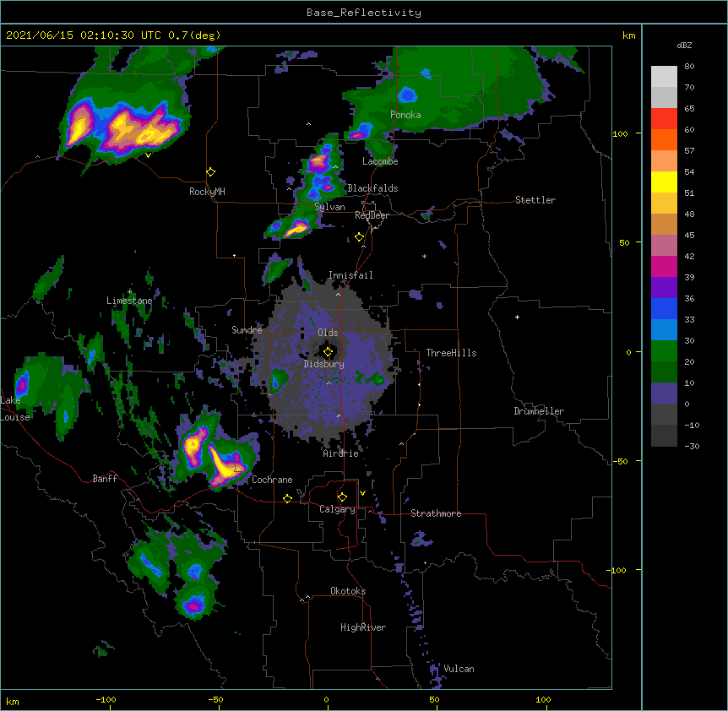The image size is (728, 711).
Task: Click the Stettler city label
Action: point(535,200)
